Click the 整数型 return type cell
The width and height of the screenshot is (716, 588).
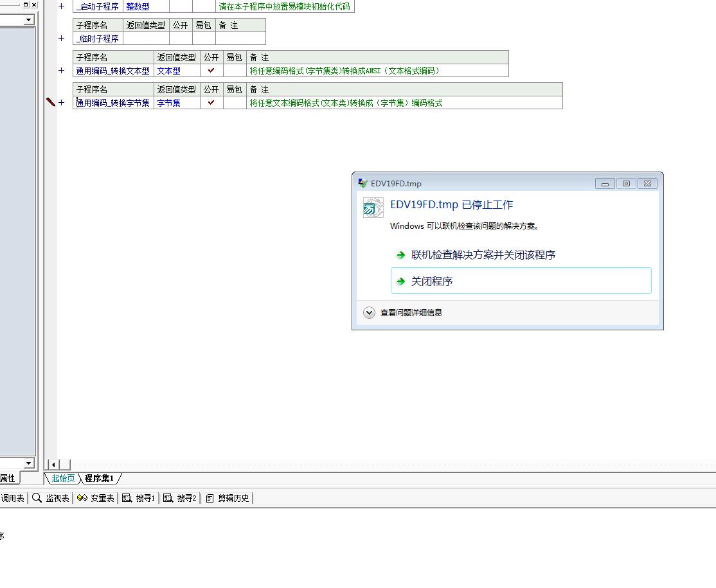(x=146, y=6)
